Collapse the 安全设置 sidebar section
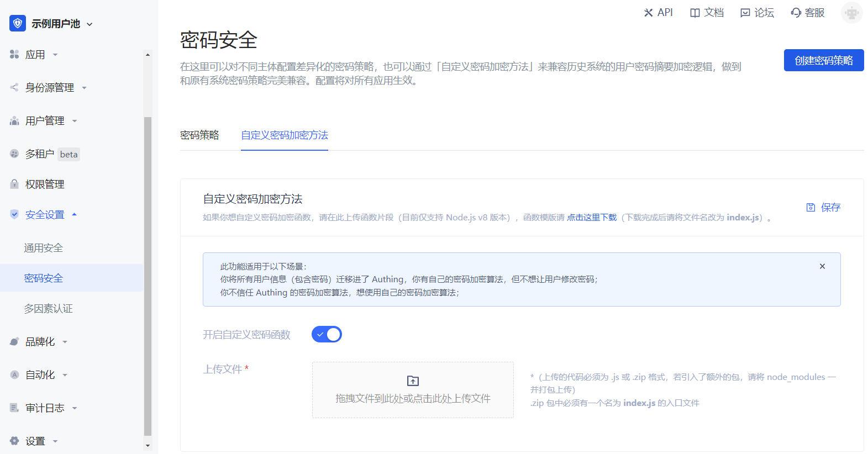The height and width of the screenshot is (454, 868). [x=45, y=215]
